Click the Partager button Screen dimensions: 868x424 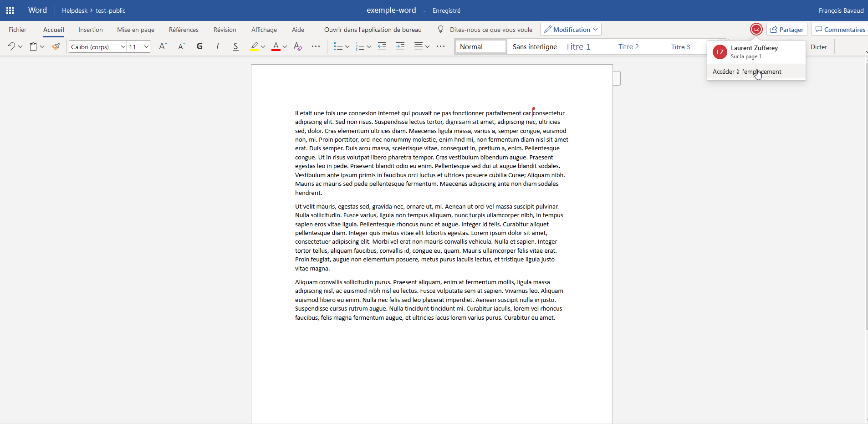tap(786, 30)
